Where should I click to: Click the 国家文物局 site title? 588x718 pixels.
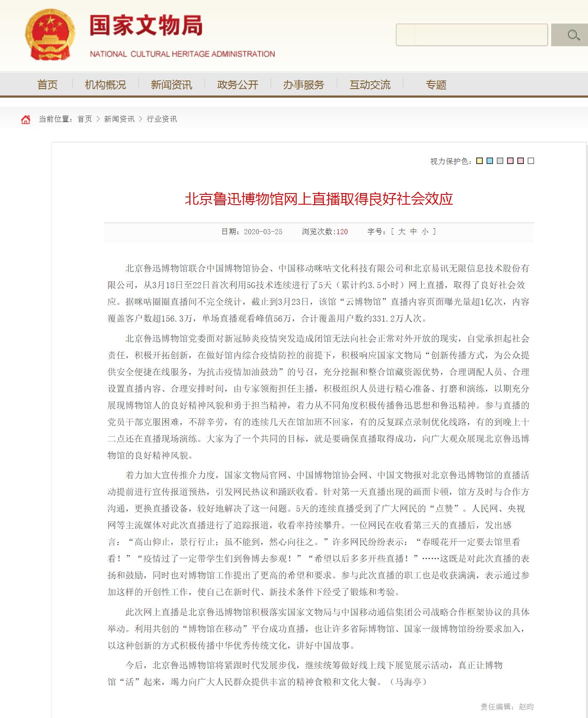(146, 26)
